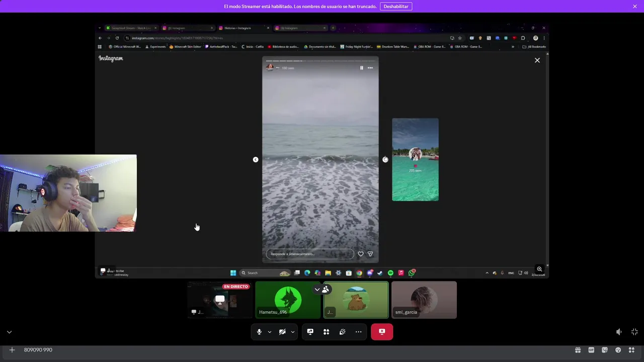The image size is (644, 362).
Task: Open Drunken Table Wars bookmark
Action: pyautogui.click(x=393, y=47)
